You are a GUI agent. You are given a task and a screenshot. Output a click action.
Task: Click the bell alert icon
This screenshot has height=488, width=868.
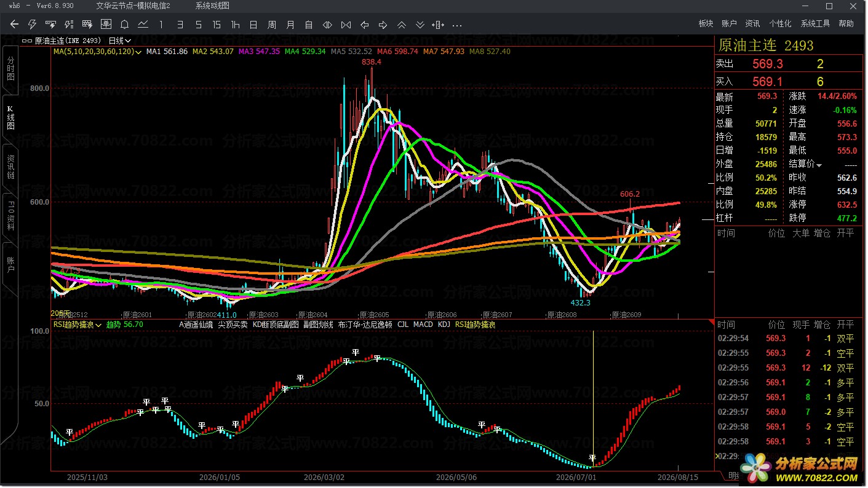click(x=124, y=25)
